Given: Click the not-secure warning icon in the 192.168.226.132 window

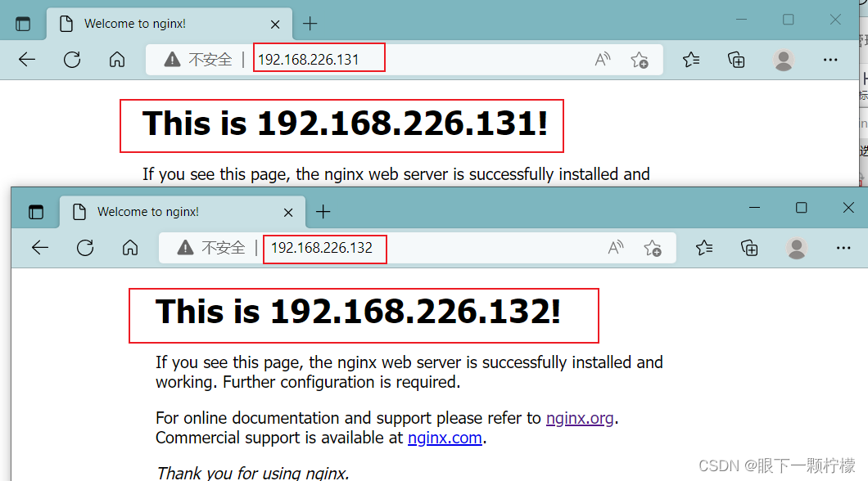Looking at the screenshot, I should coord(185,247).
